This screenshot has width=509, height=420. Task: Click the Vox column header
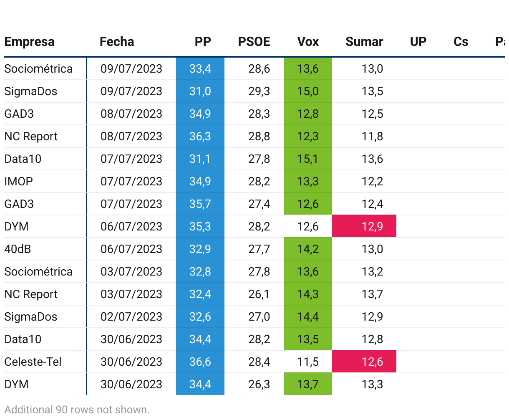pos(308,42)
